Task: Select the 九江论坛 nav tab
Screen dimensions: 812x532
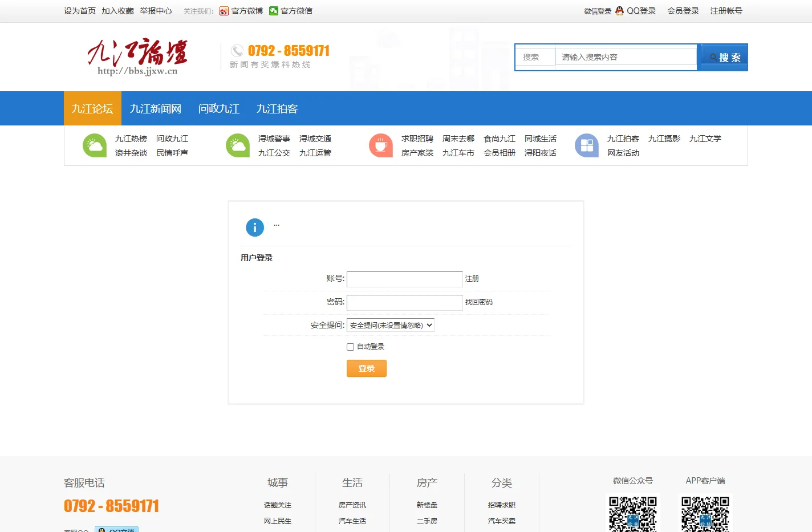Action: [x=92, y=108]
